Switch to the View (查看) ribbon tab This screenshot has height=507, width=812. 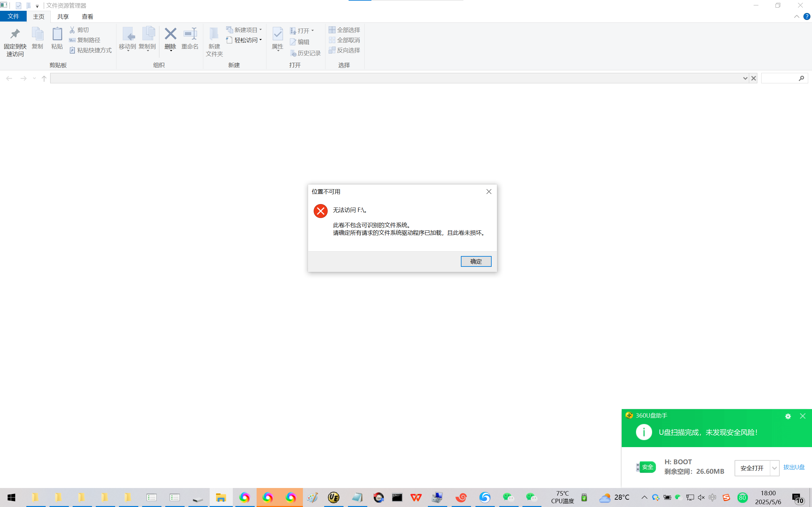(x=87, y=16)
